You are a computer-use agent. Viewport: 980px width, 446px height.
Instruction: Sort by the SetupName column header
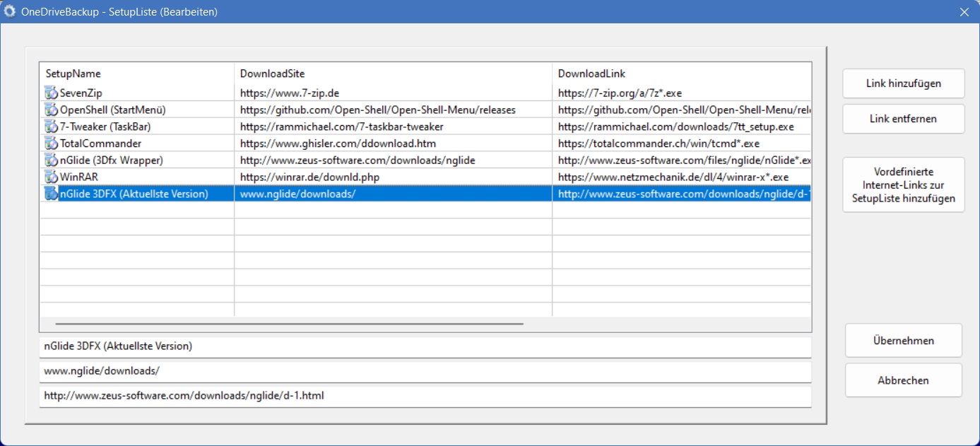coord(137,74)
